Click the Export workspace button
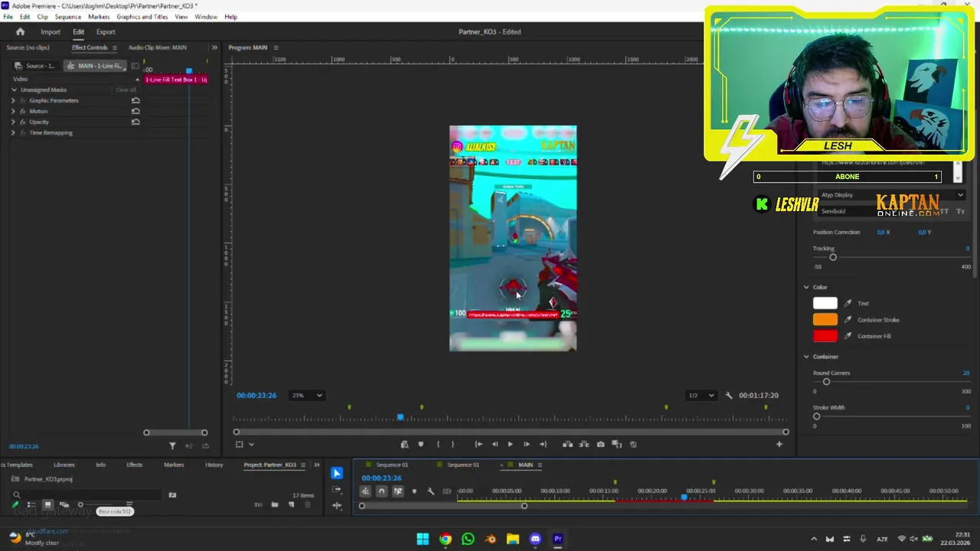 click(x=106, y=31)
